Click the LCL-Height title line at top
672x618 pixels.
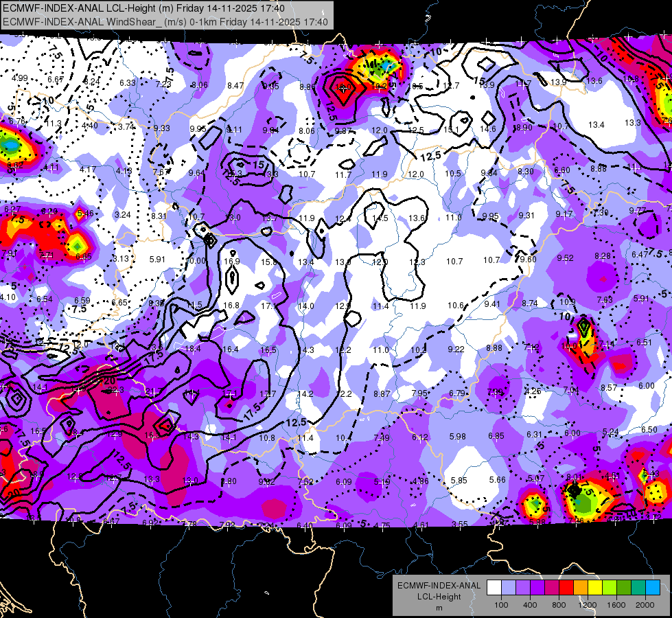pyautogui.click(x=143, y=8)
